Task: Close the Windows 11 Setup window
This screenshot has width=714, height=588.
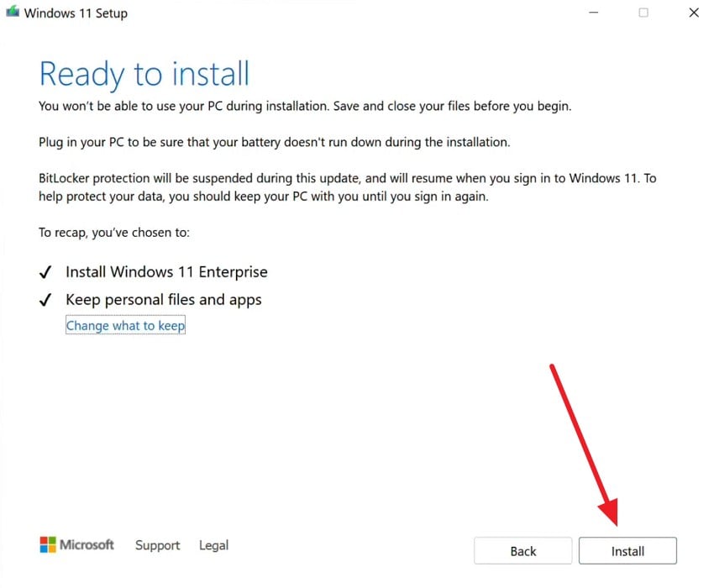Action: tap(693, 13)
